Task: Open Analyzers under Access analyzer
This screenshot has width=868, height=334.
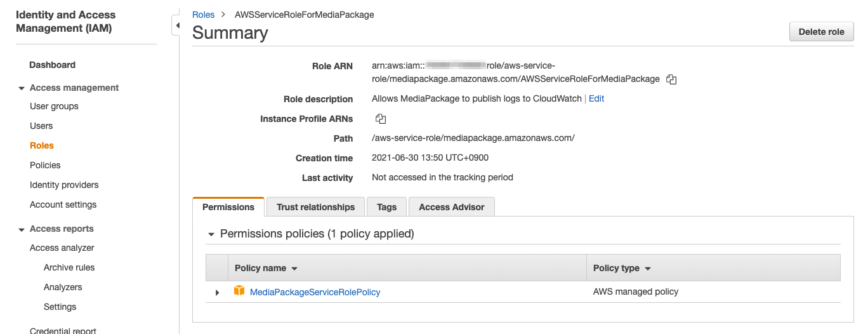Action: coord(63,287)
